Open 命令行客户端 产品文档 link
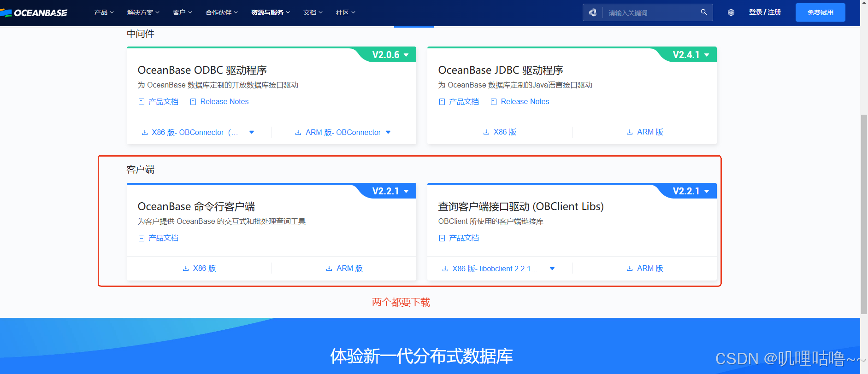The height and width of the screenshot is (374, 868). (163, 238)
